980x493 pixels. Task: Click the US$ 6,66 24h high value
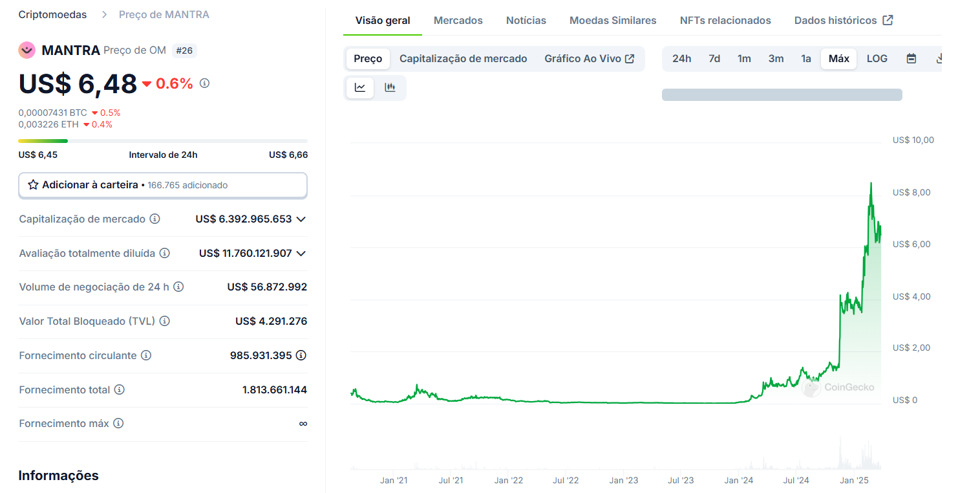click(x=288, y=155)
